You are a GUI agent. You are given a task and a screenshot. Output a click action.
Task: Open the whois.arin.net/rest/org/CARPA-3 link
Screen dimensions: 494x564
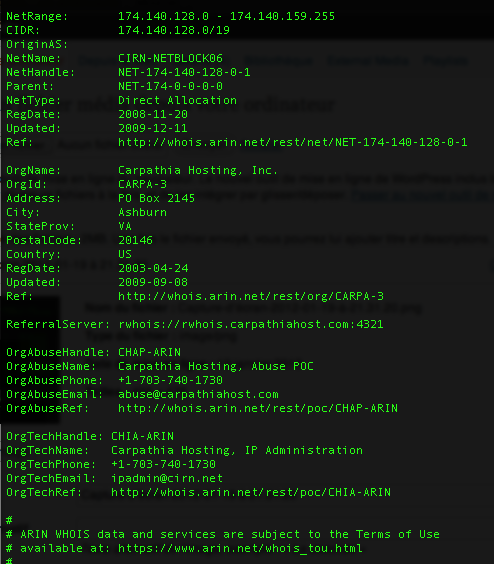click(x=251, y=296)
